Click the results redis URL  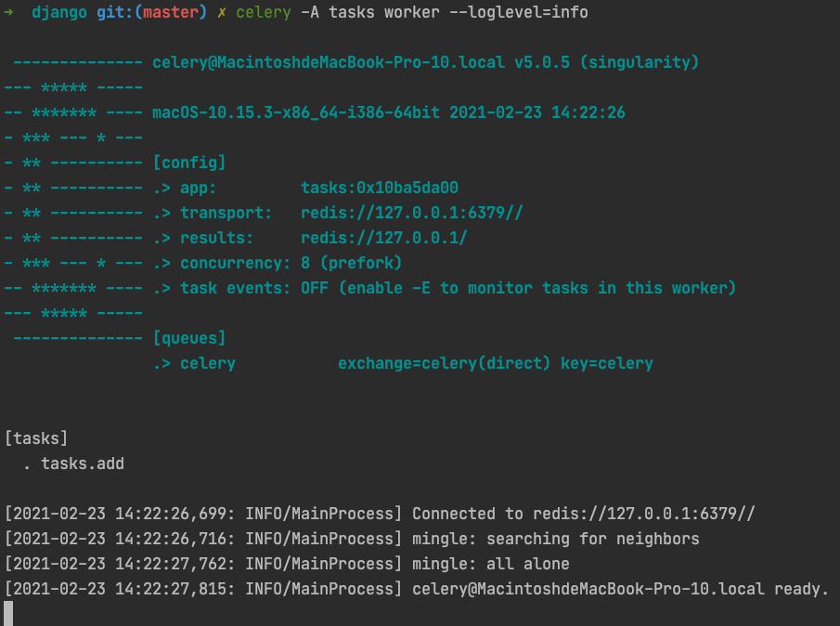(x=383, y=238)
